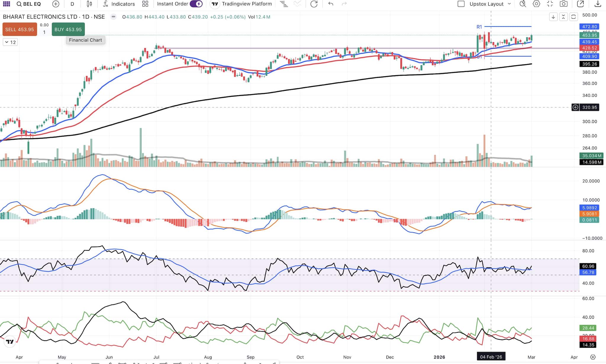Redo the last chart action
The height and width of the screenshot is (364, 606).
tap(344, 4)
